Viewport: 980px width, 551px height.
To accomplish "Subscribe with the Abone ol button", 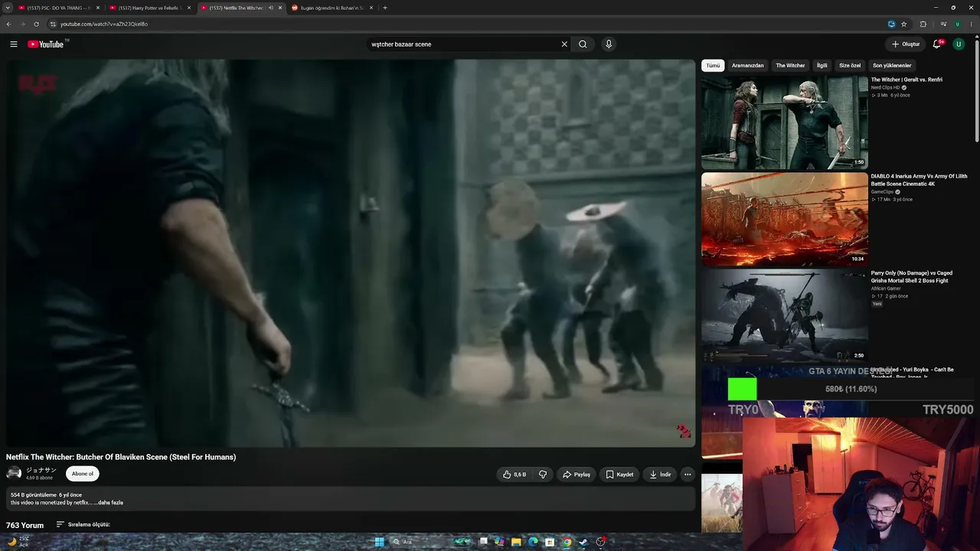I will tap(83, 474).
